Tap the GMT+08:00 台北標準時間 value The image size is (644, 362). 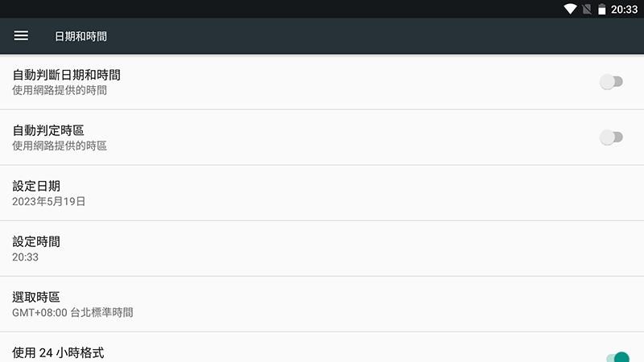point(72,312)
